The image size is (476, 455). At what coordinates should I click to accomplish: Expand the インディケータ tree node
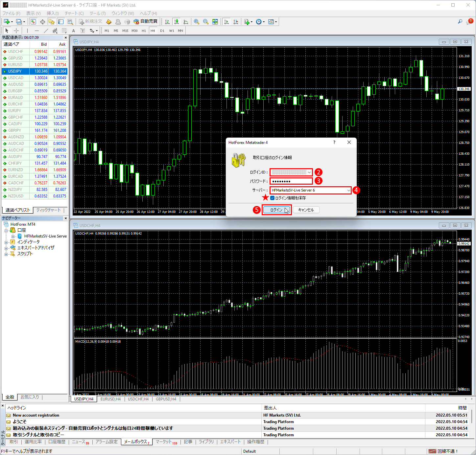coord(6,242)
